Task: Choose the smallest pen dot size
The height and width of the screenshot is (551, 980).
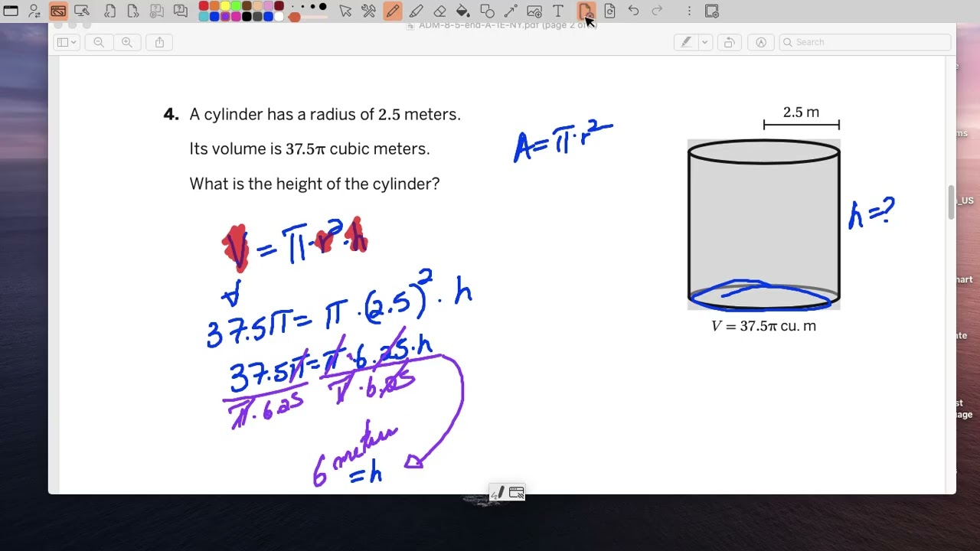Action: pos(292,6)
